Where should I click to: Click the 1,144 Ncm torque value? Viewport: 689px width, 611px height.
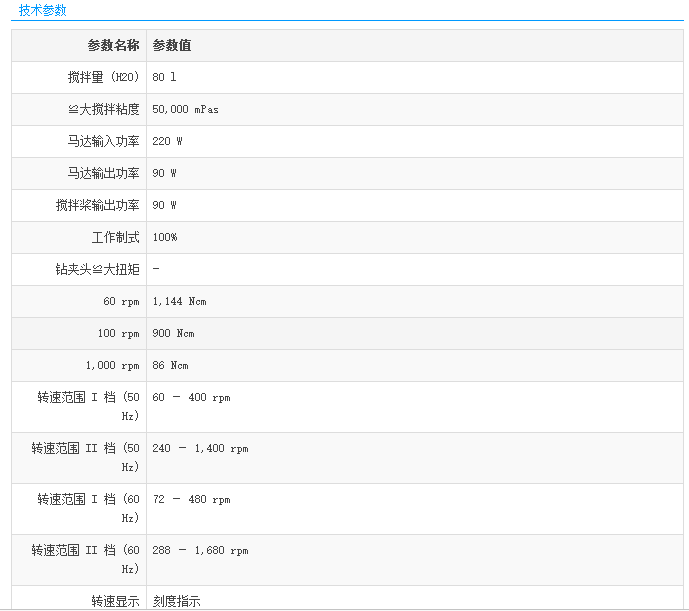[179, 301]
